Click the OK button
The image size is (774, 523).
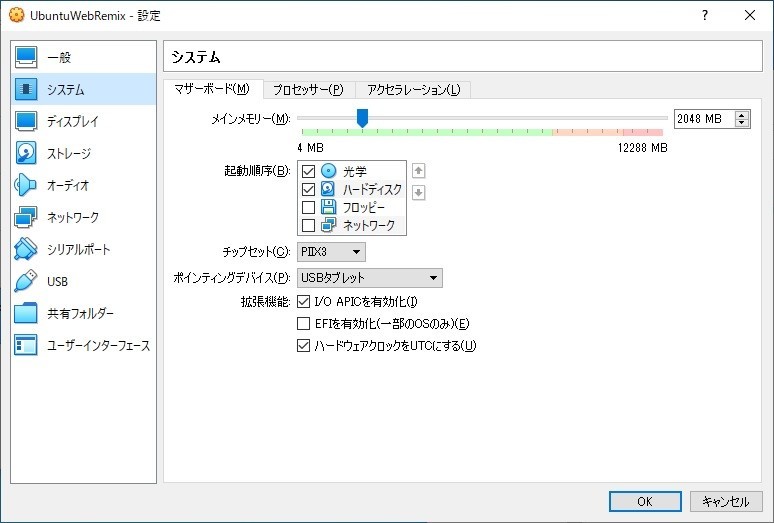coord(645,501)
